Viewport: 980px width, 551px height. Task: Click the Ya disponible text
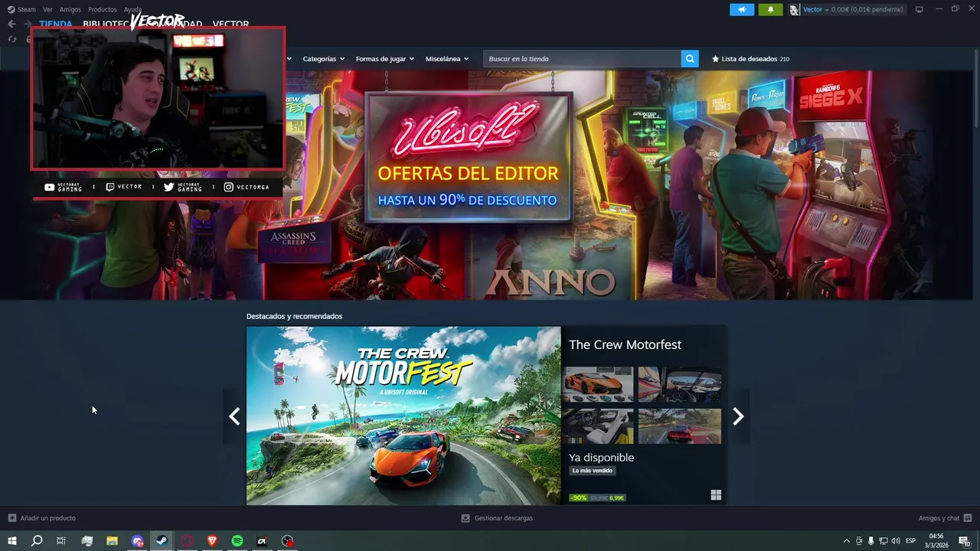601,458
